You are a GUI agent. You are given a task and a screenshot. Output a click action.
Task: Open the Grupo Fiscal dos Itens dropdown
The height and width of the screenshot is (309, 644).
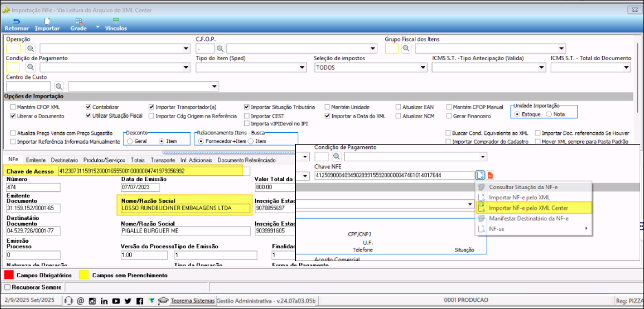pyautogui.click(x=562, y=49)
